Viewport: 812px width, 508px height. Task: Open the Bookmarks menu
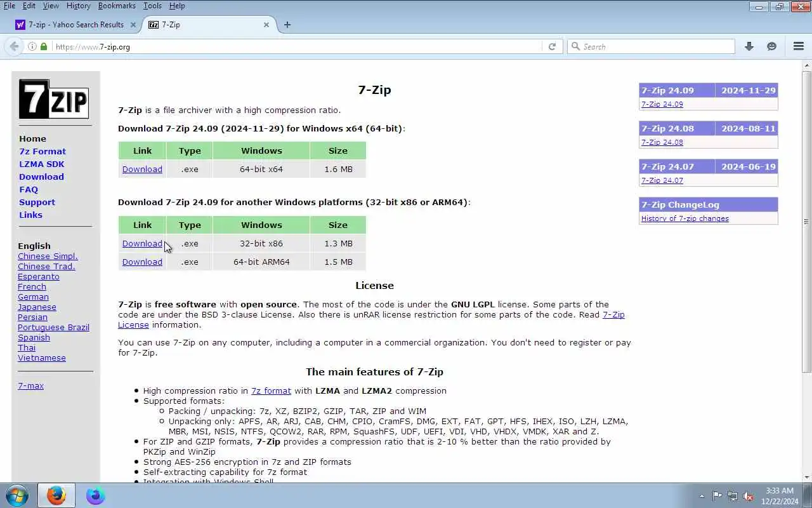coord(117,6)
